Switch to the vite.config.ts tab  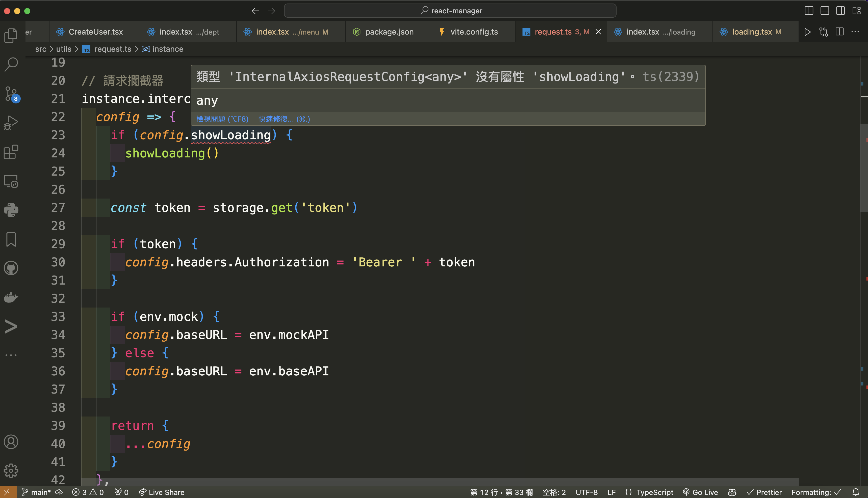[x=473, y=32]
